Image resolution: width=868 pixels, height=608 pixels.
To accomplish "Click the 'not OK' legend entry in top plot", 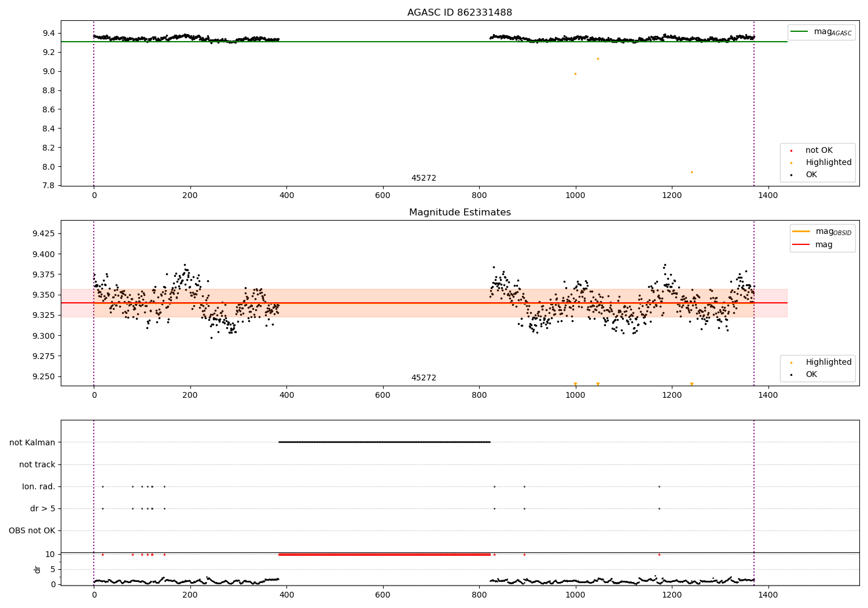I will click(819, 151).
